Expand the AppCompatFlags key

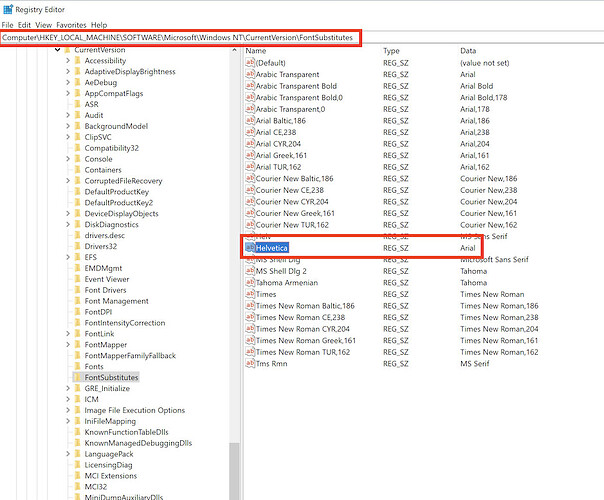(x=68, y=93)
